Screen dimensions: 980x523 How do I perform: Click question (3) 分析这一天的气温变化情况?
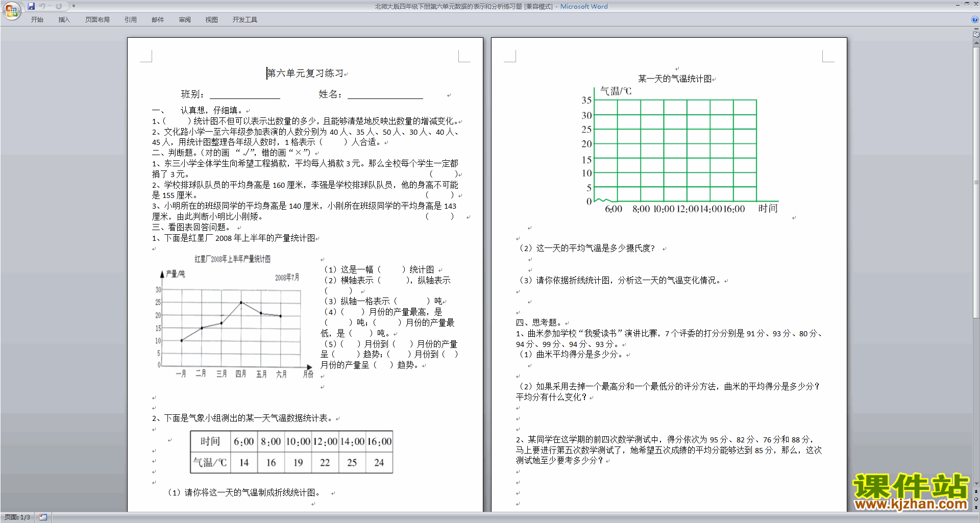[620, 281]
